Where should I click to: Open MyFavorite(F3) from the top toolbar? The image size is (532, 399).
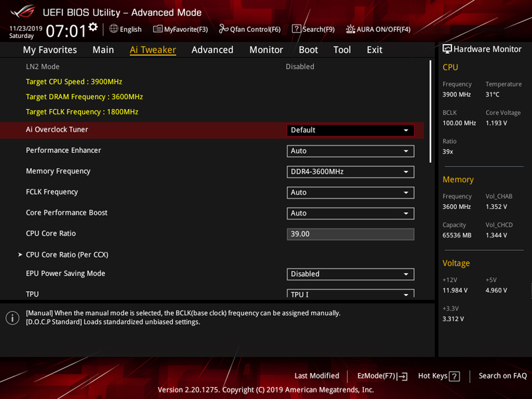pos(180,29)
